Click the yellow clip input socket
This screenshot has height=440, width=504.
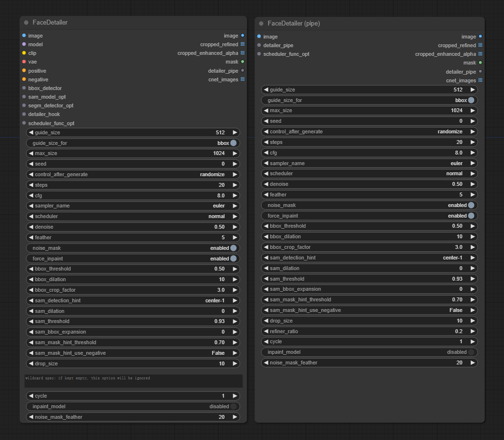tap(24, 53)
